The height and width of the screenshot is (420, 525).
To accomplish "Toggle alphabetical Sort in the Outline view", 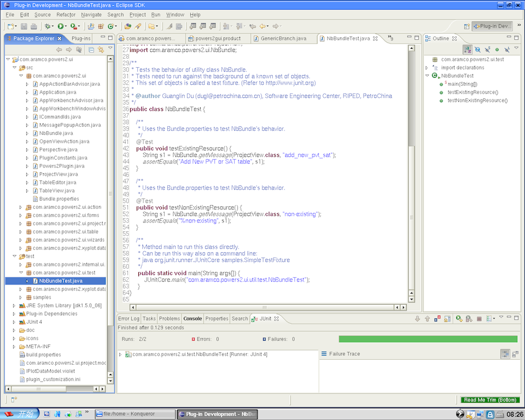I will coord(468,49).
